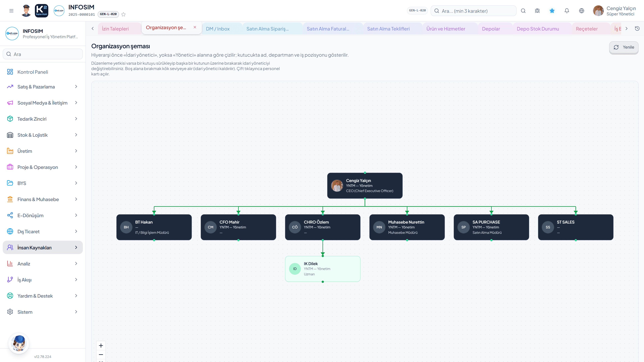Expand Tedarik Zinciri chevron
Screen dimensions: 644x362
point(76,119)
